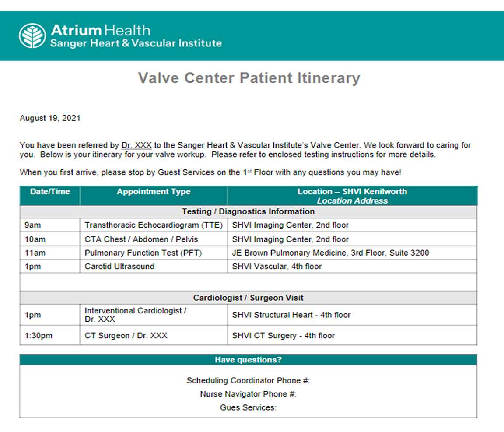
Task: Click the JE Brown Pulmonary Medicine location
Action: [330, 253]
